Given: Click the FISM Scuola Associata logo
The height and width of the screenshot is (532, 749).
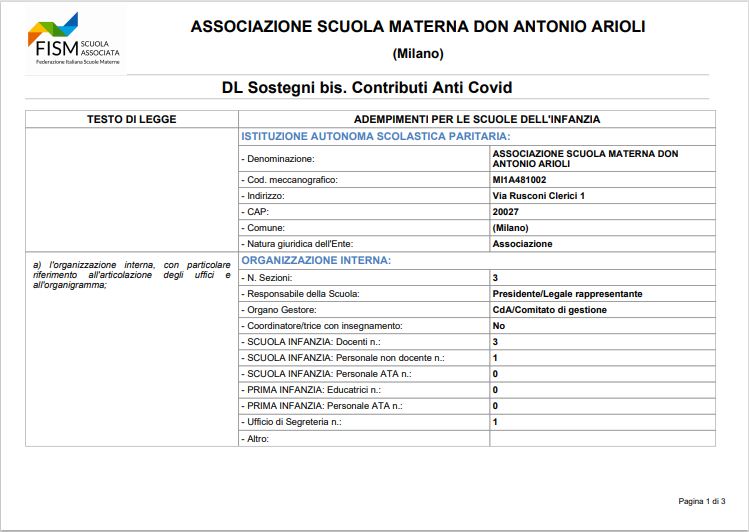Looking at the screenshot, I should coord(74,40).
